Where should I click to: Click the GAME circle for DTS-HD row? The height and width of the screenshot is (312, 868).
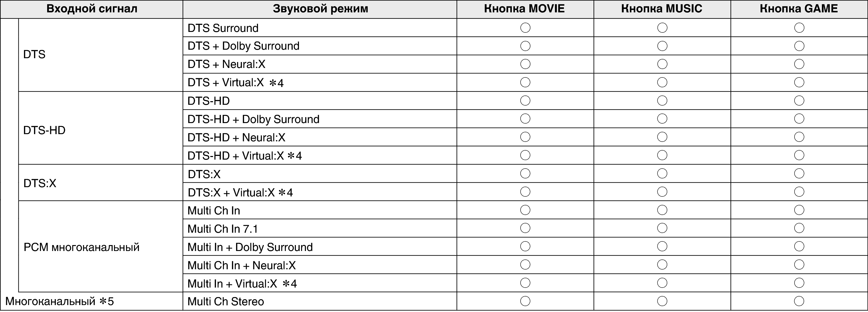[x=799, y=101]
